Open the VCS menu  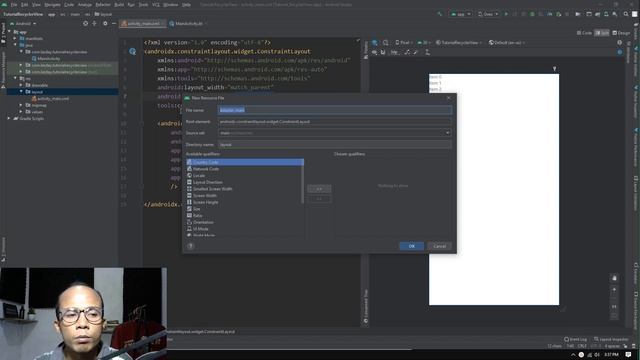156,4
